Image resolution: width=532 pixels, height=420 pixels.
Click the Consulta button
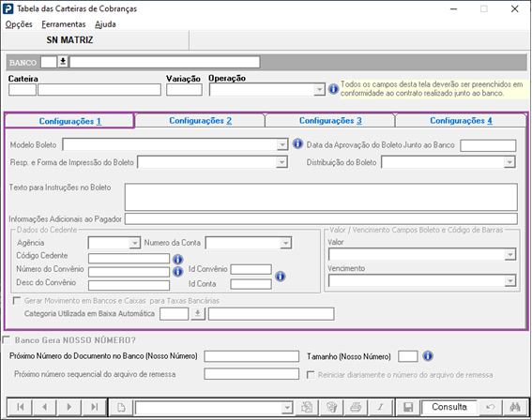coord(448,407)
